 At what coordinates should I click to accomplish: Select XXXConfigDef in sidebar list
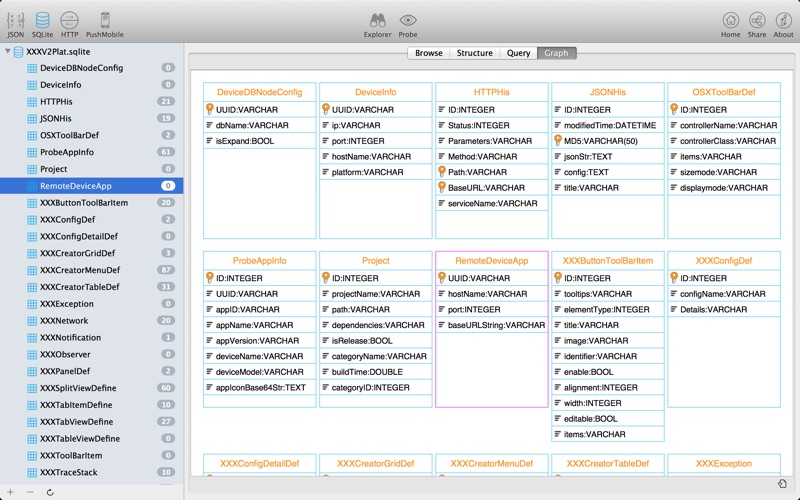point(92,219)
